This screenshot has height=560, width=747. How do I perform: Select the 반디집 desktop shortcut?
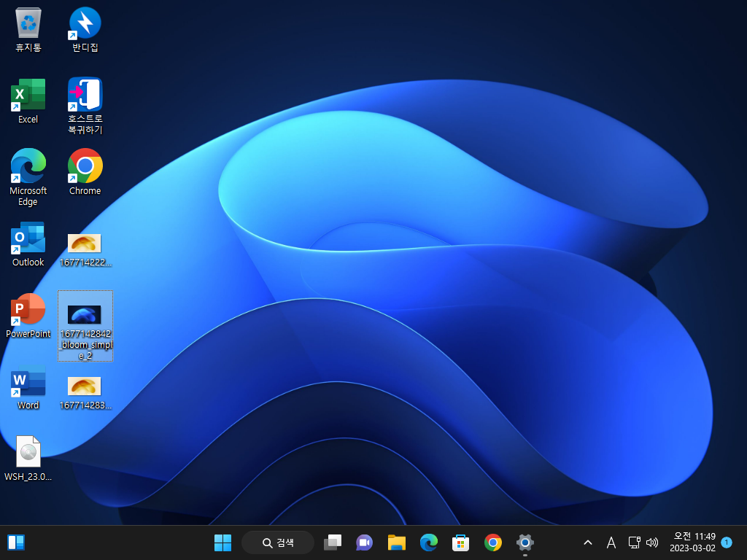85,28
